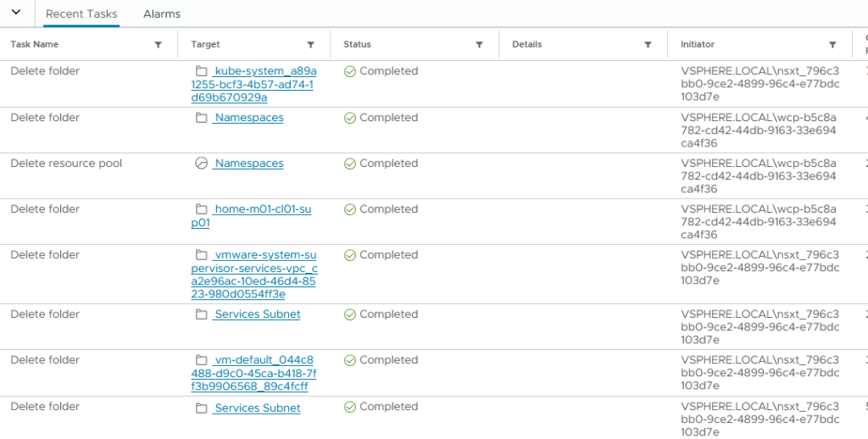Screen dimensions: 868x439
Task: Open the Target column filter
Action: click(311, 45)
